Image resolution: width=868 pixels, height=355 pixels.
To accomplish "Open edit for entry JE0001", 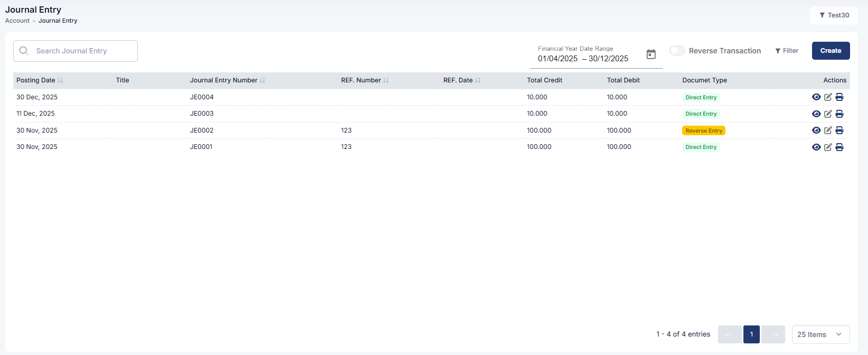I will 828,147.
